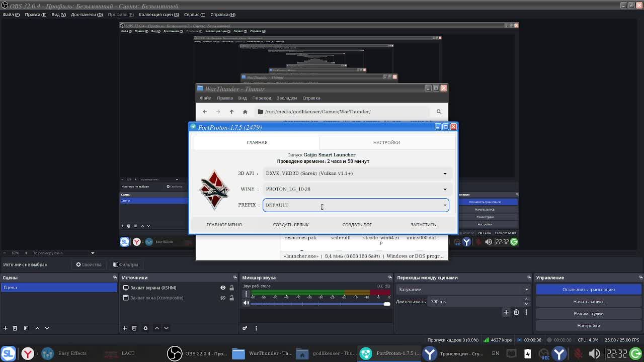The height and width of the screenshot is (362, 644).
Task: Open Звук раб. стола channel options dots
Action: coord(246,294)
